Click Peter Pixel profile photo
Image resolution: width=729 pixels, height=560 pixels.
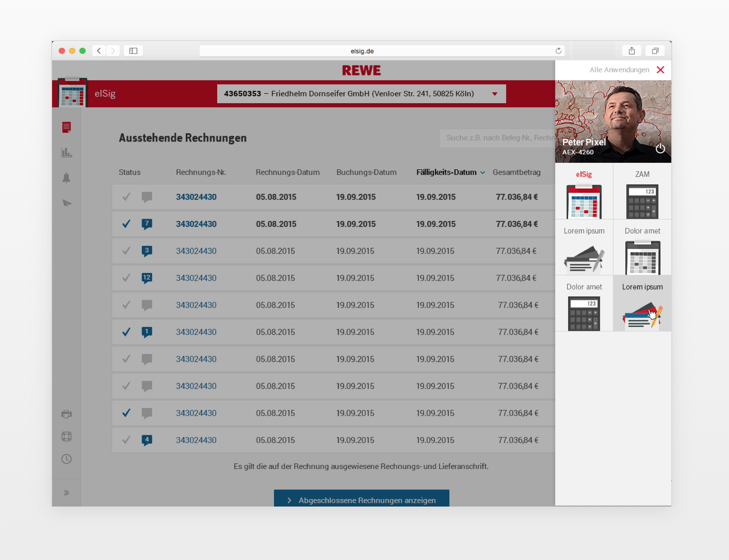click(613, 121)
